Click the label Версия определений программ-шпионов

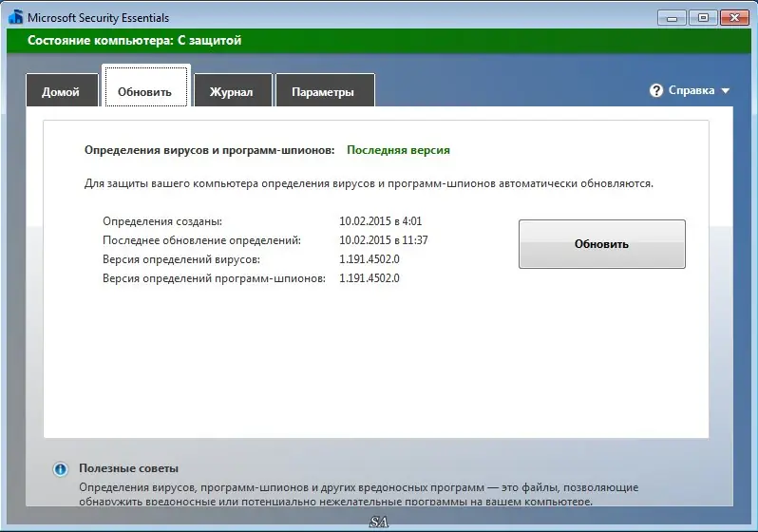214,278
